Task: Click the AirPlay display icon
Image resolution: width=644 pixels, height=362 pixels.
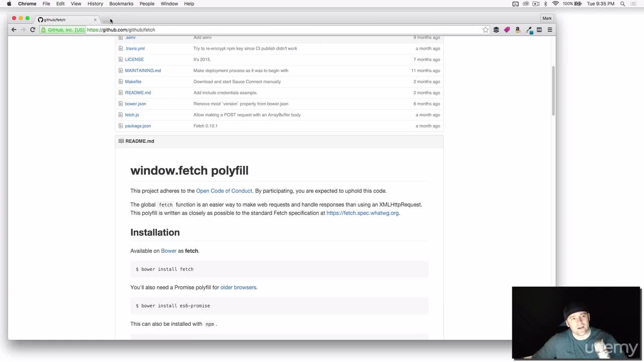Action: pyautogui.click(x=515, y=4)
